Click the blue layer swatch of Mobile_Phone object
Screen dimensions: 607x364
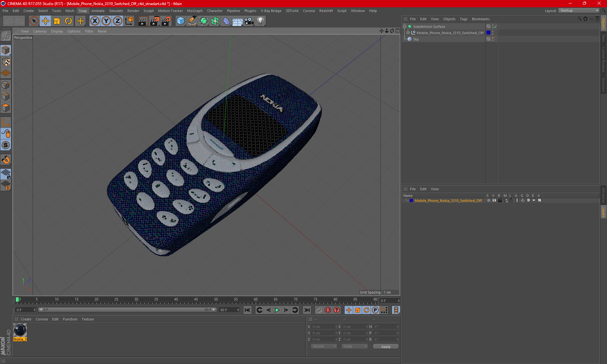[x=488, y=33]
